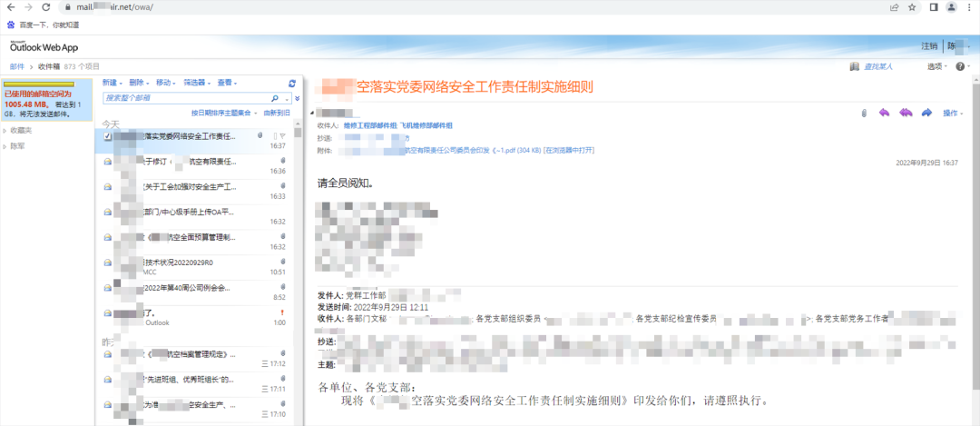Screen dimensions: 980x426
Task: Open the 百度一下 bookmark
Action: click(x=44, y=25)
